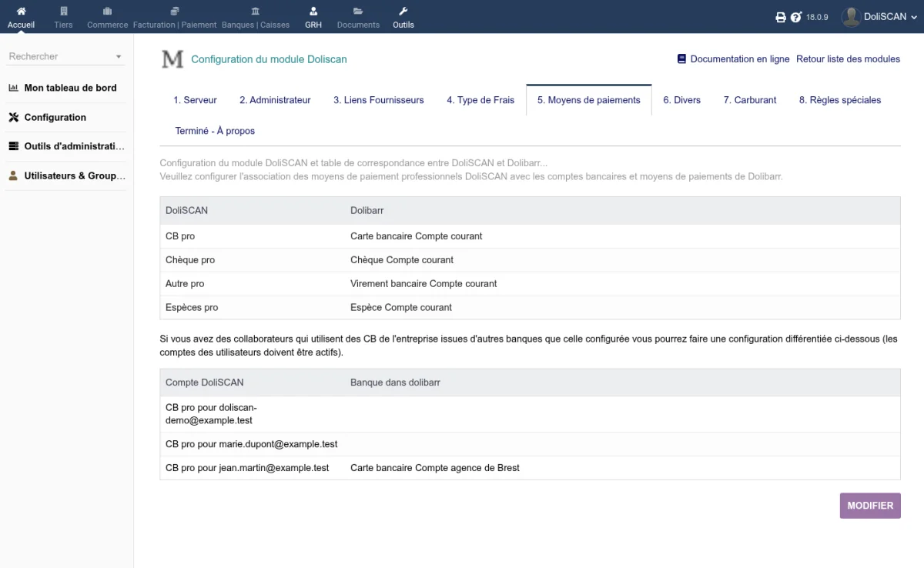924x568 pixels.
Task: Click Carte bancaire Compte agence de Brest
Action: click(435, 467)
